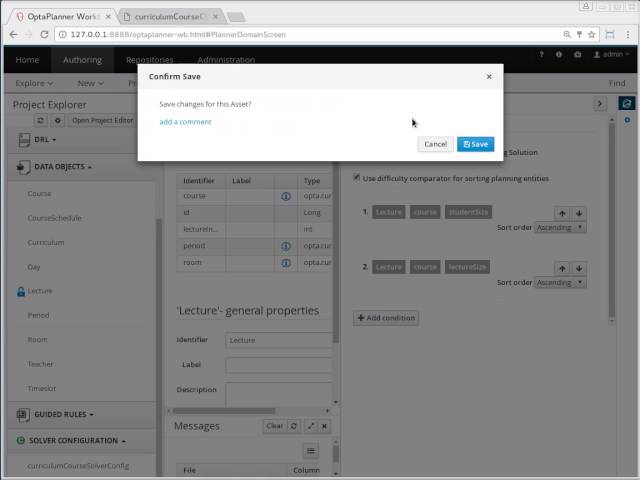Expand the New dropdown

pos(91,83)
